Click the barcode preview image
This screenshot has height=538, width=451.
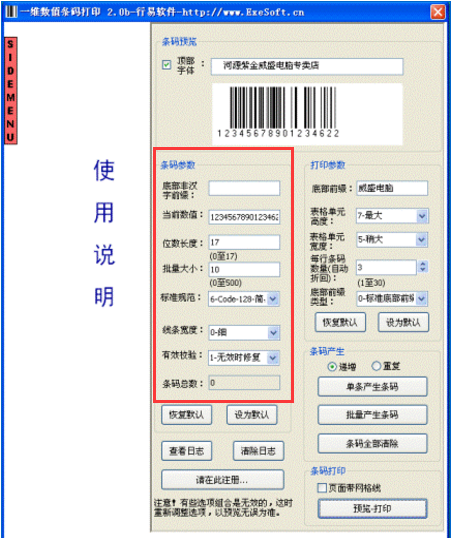point(307,114)
